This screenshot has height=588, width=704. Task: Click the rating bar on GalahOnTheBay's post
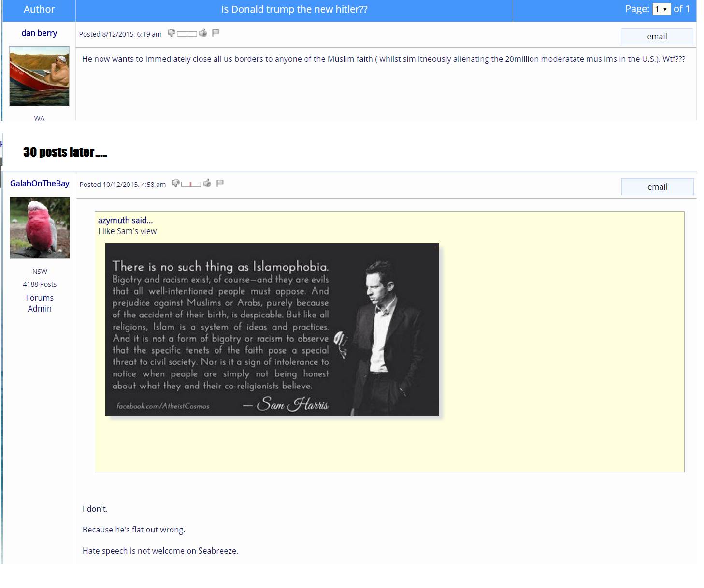[191, 184]
